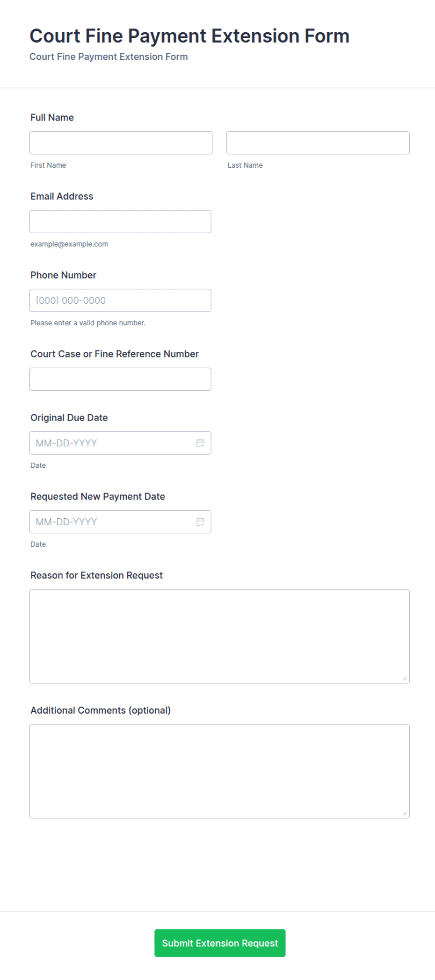Click the Court Fine Payment Extension Form heading

point(189,36)
